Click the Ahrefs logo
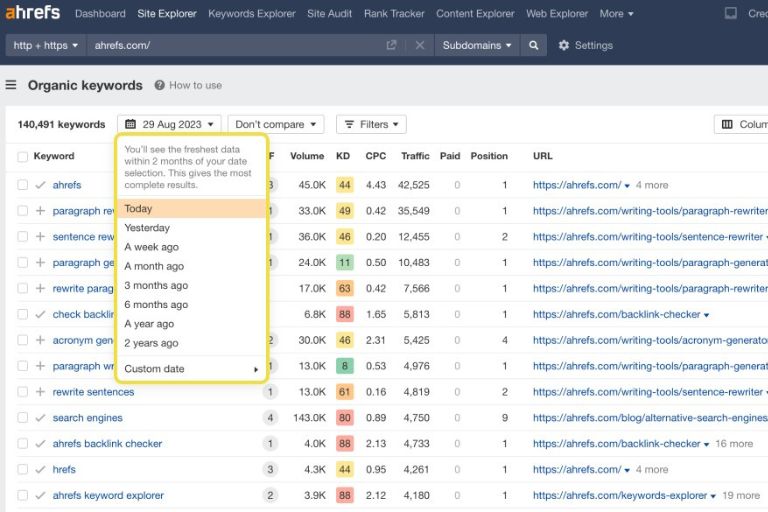 33,12
